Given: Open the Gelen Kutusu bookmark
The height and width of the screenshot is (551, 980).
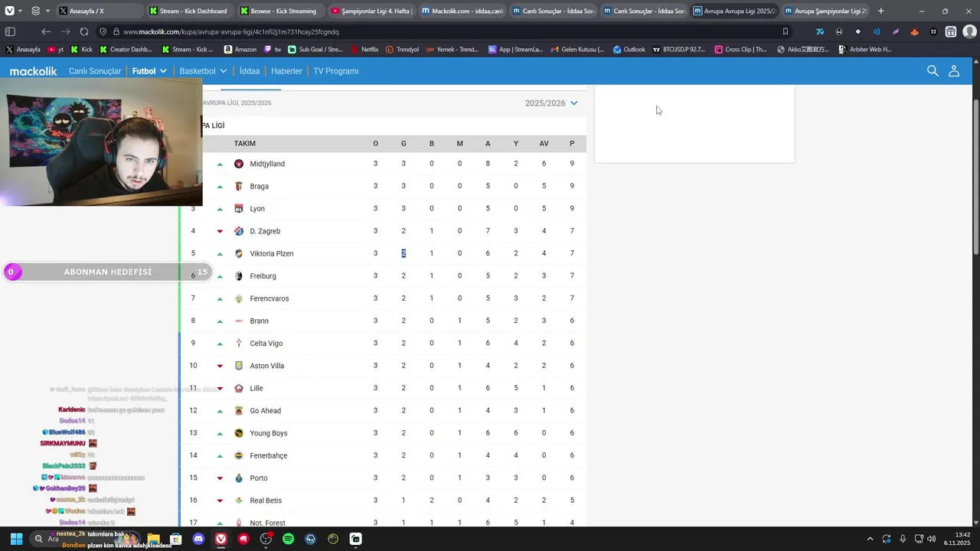Looking at the screenshot, I should pos(576,49).
